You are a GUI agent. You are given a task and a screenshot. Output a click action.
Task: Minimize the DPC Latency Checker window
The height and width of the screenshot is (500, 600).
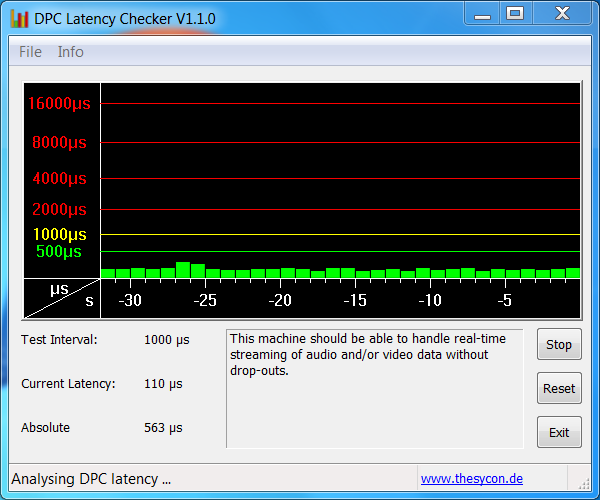[482, 14]
